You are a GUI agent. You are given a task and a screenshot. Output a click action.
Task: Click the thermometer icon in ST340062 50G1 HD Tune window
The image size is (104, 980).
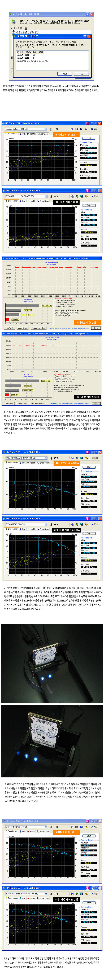pos(51,196)
